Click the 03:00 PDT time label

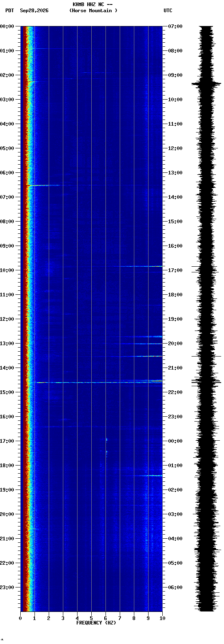point(7,100)
